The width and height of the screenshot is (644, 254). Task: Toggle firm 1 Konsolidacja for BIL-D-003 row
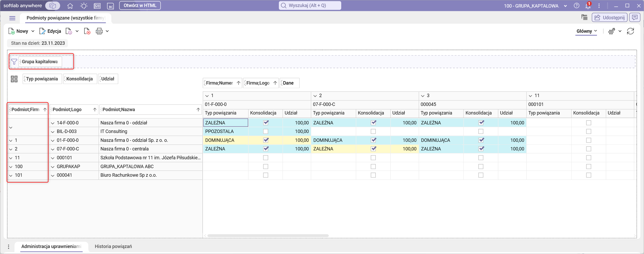266,131
